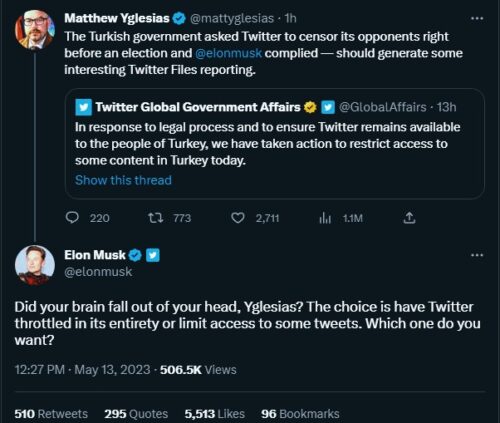Click @GlobalAffairs handle in quoted tweet
The width and height of the screenshot is (500, 423).
coord(382,107)
